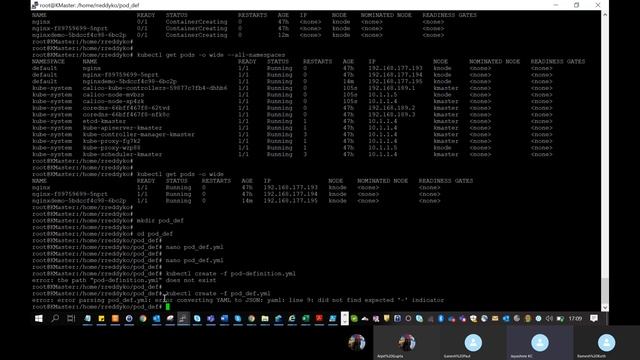Click the YAML to JSON parsing error line
Image resolution: width=640 pixels, height=360 pixels.
[238, 300]
